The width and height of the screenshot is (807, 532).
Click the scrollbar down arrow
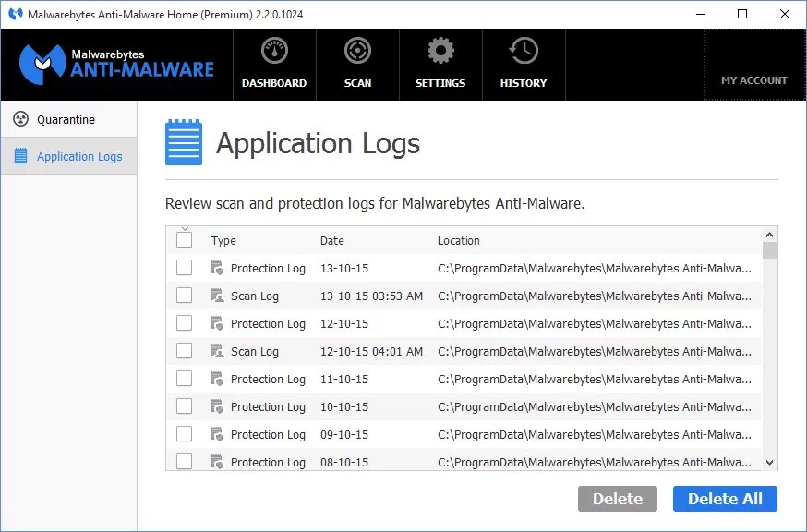769,463
